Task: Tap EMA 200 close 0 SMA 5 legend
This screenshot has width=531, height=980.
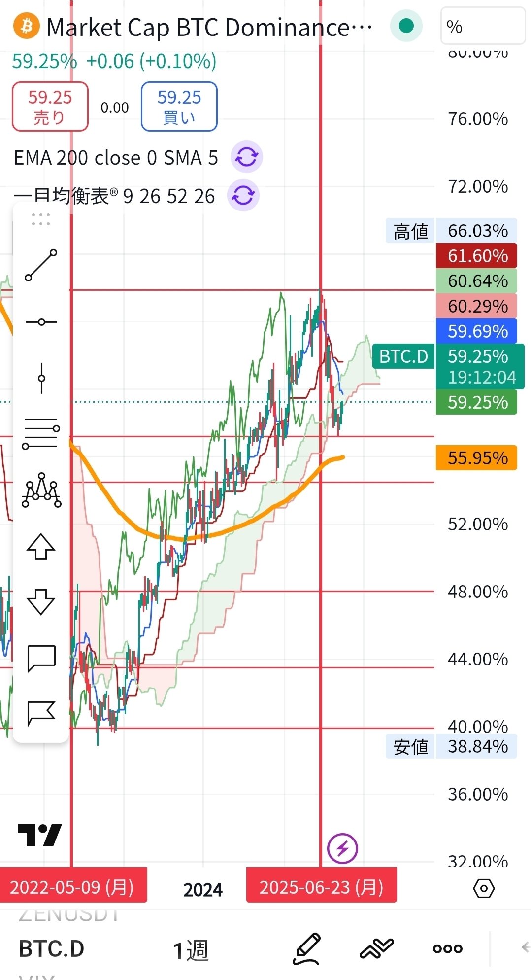Action: pyautogui.click(x=116, y=158)
